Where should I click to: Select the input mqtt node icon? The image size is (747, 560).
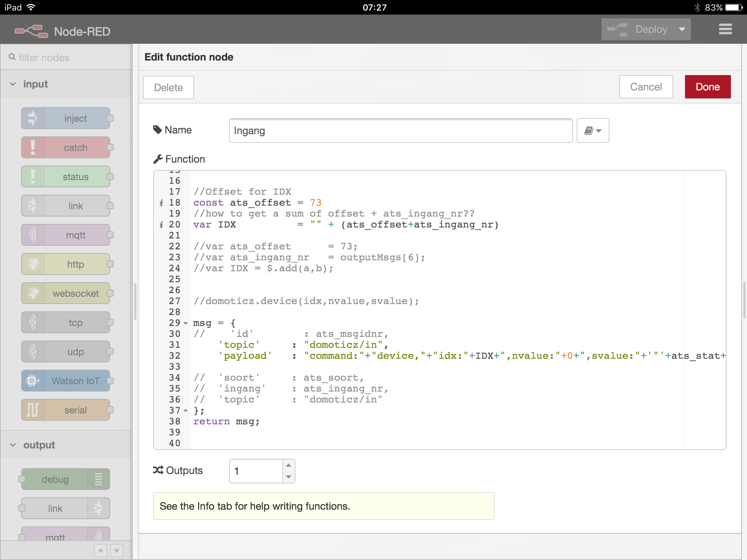(33, 235)
